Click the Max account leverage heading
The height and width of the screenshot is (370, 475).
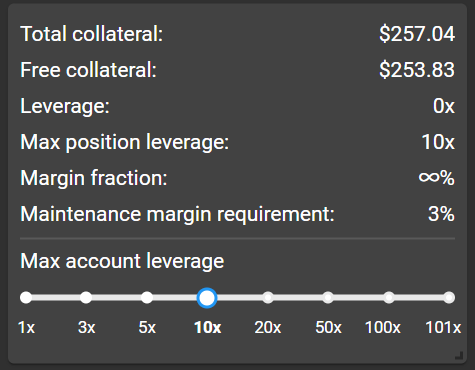click(x=122, y=261)
